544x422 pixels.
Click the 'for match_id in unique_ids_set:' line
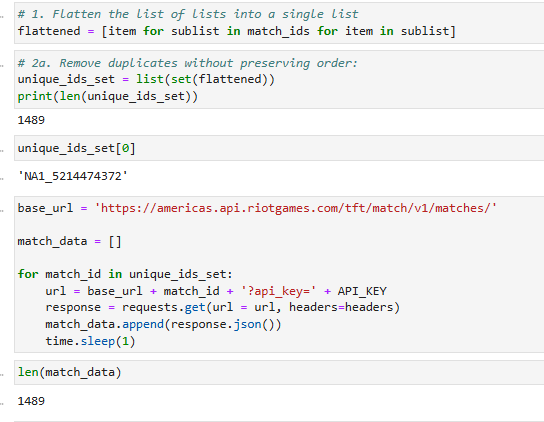[x=125, y=274]
